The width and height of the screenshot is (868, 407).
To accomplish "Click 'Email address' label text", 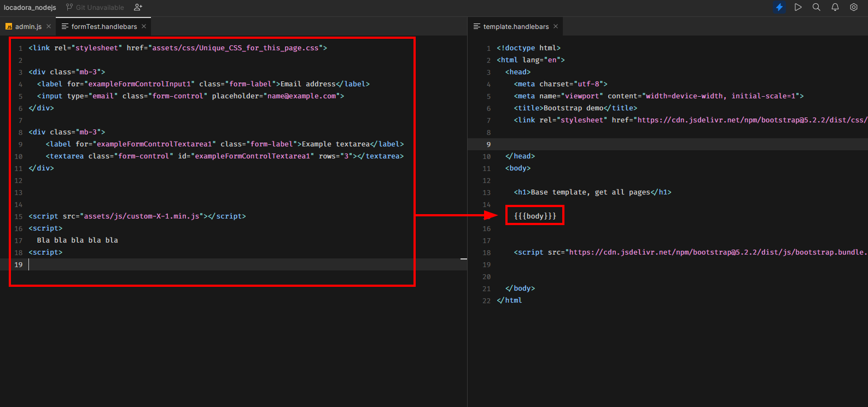I will (308, 84).
